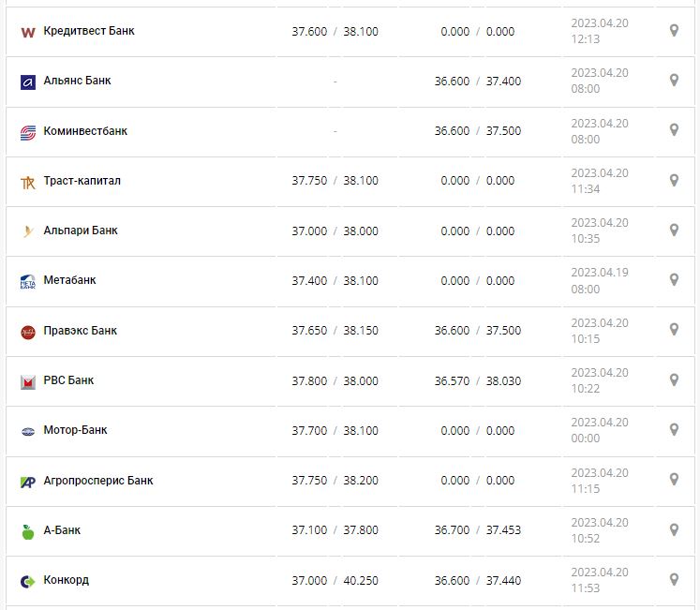Open location marker for Альянс Банк
Screen dimensions: 700x610
(x=674, y=81)
